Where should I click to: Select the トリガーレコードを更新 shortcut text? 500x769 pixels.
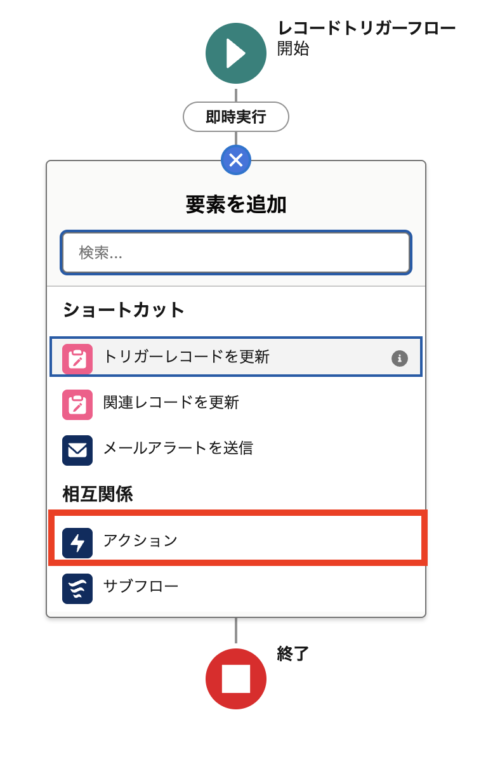tap(186, 357)
